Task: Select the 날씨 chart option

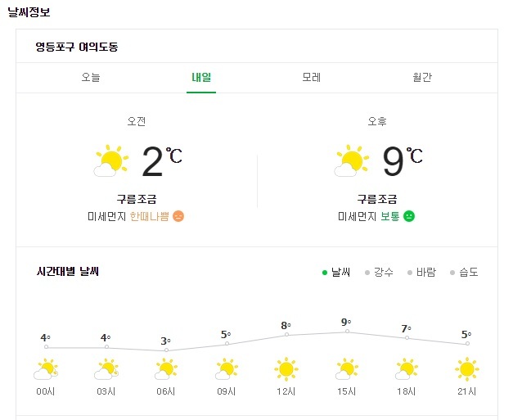Action: (336, 272)
